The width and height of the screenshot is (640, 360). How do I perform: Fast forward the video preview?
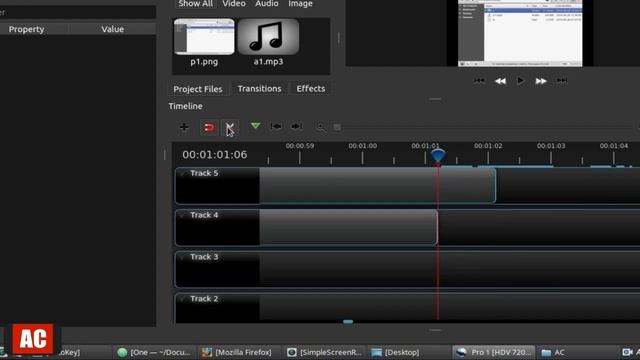[x=541, y=81]
